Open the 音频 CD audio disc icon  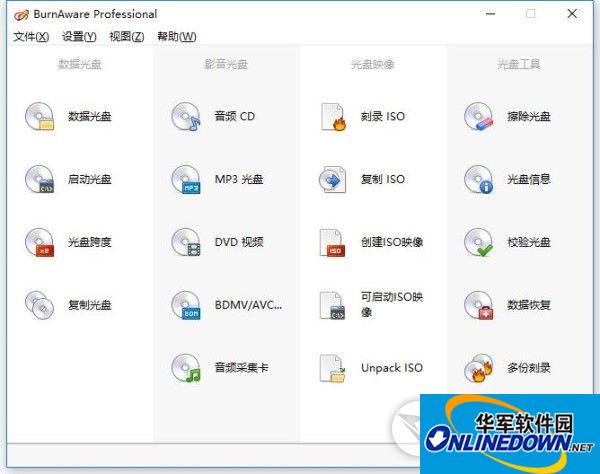point(186,117)
